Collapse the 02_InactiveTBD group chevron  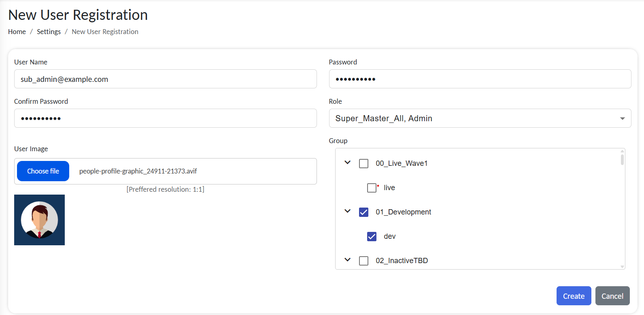(x=347, y=260)
